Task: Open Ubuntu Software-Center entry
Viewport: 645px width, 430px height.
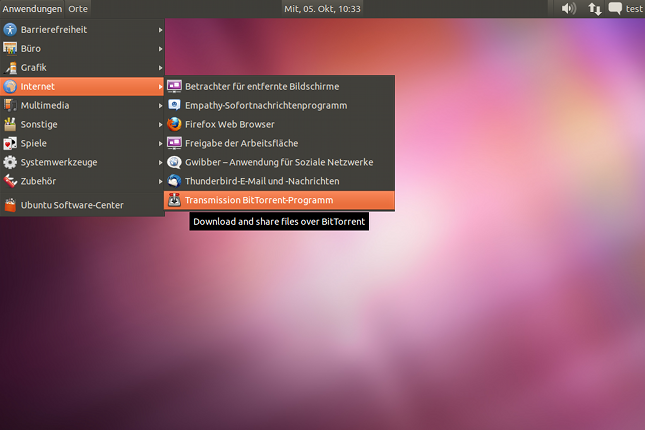Action: 82,205
